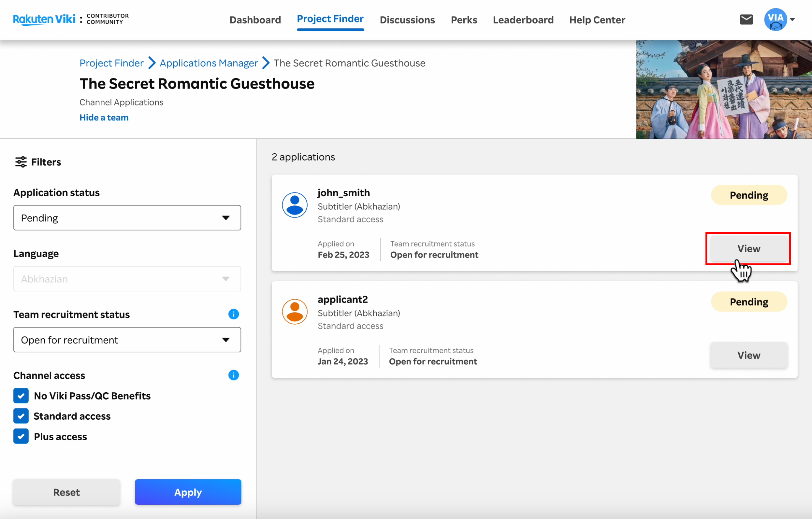Toggle the Plus access checkbox

[x=21, y=436]
